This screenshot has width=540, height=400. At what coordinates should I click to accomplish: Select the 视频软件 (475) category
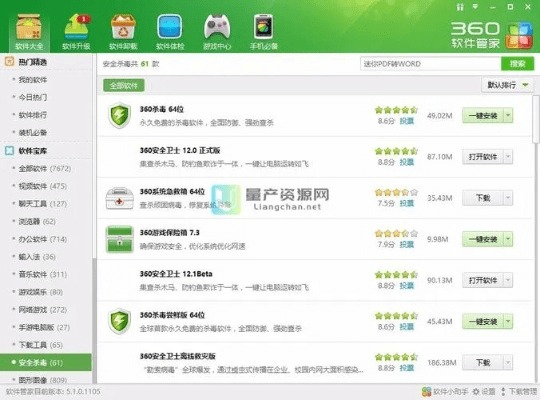43,186
